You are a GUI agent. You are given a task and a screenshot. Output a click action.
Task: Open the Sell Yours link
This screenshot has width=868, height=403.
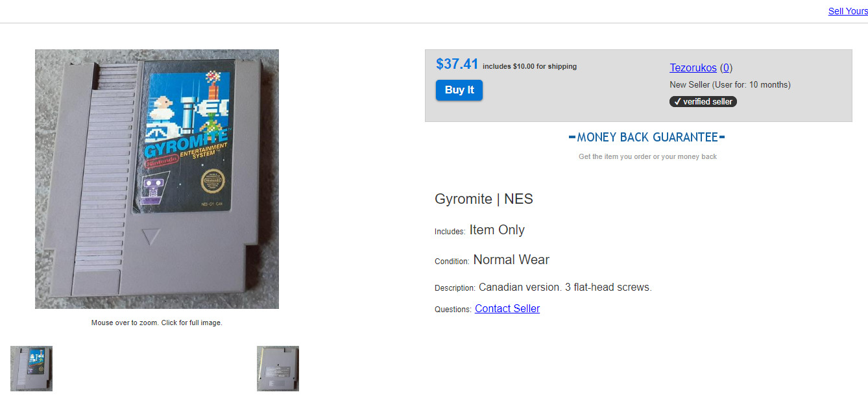coord(848,11)
